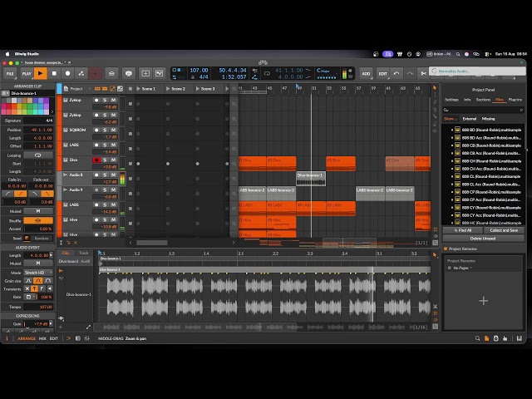Toggle automation write button in transport
The height and width of the screenshot is (399, 532).
pyautogui.click(x=81, y=73)
